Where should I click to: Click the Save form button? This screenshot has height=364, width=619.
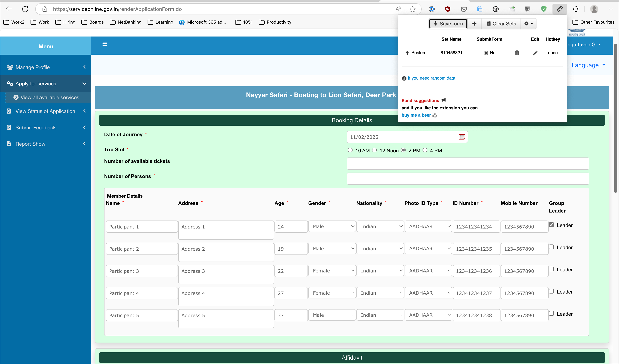[x=448, y=24]
